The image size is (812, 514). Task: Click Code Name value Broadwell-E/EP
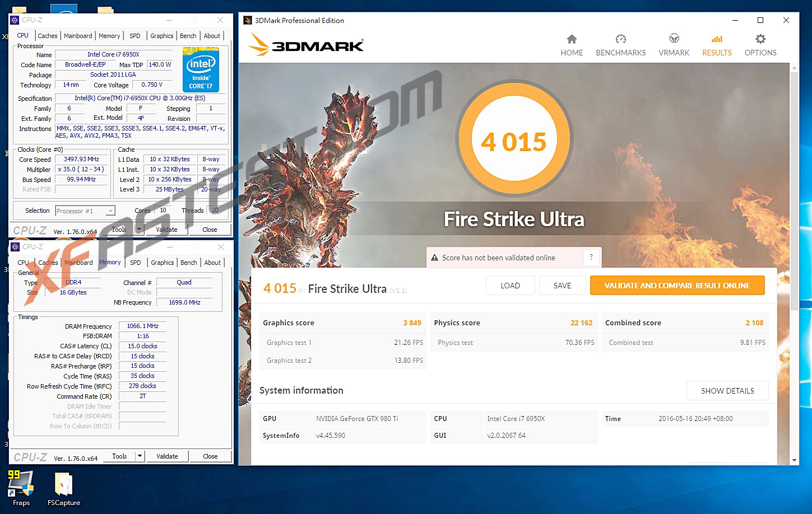85,64
